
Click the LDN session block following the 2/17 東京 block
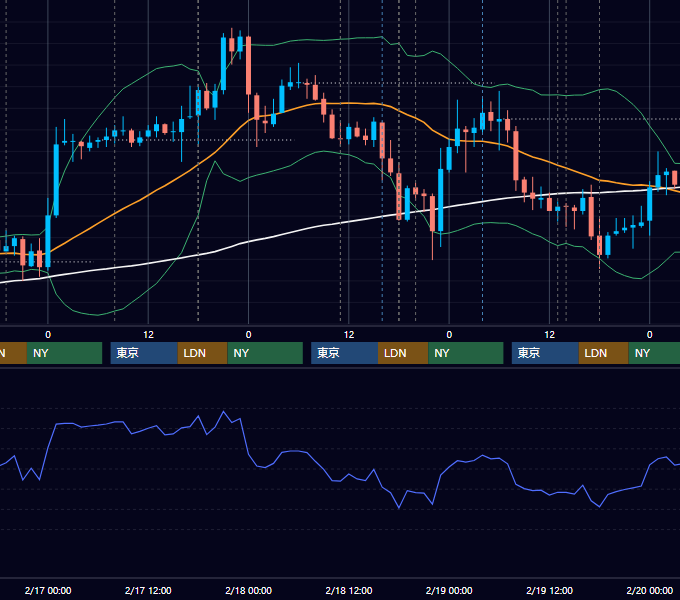pyautogui.click(x=203, y=353)
